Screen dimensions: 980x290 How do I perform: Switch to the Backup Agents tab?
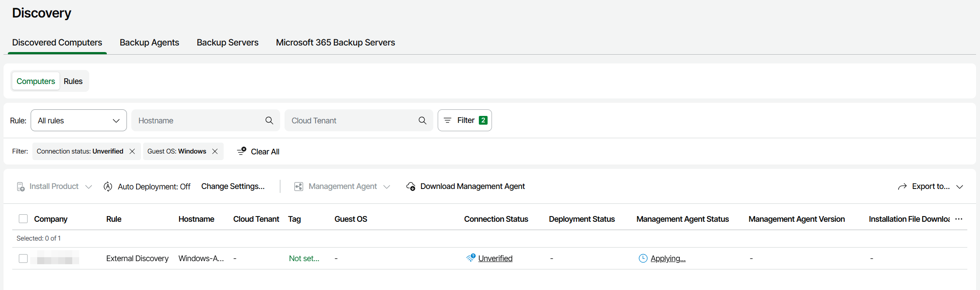click(149, 42)
